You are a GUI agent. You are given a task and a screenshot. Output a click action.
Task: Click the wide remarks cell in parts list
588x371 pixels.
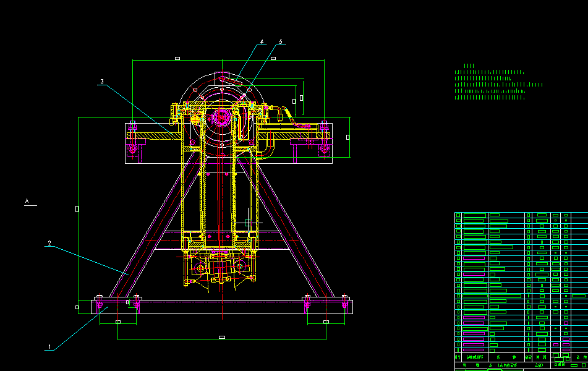(x=579, y=296)
